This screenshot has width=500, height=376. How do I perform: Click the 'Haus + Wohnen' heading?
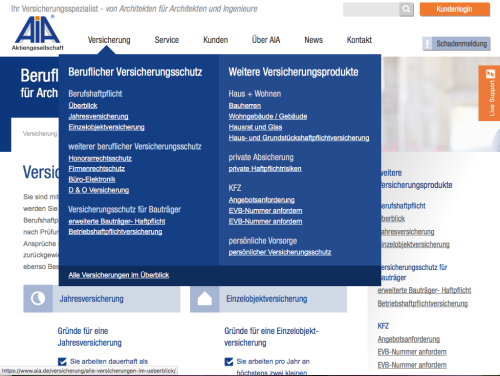[x=255, y=94]
